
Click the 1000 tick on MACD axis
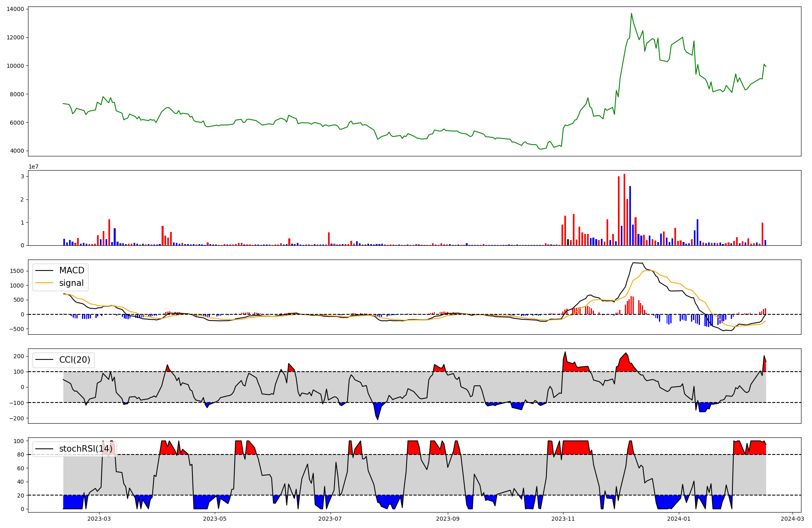(x=17, y=286)
